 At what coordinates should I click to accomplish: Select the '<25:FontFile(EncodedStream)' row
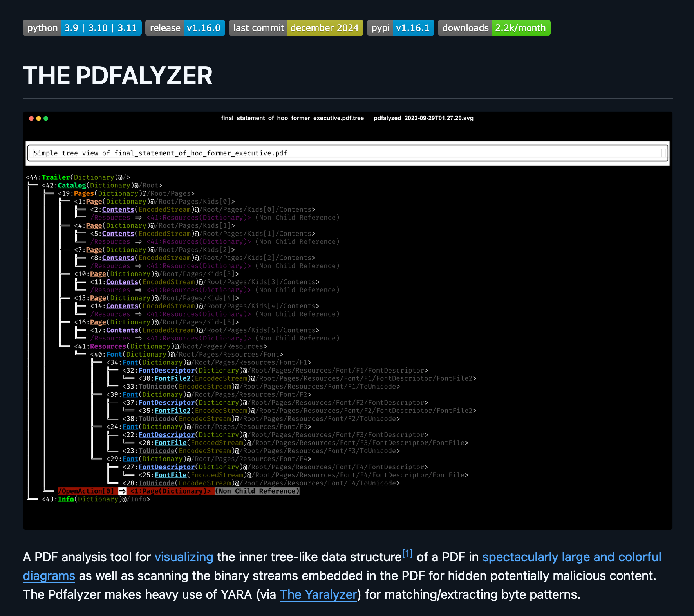coord(303,475)
